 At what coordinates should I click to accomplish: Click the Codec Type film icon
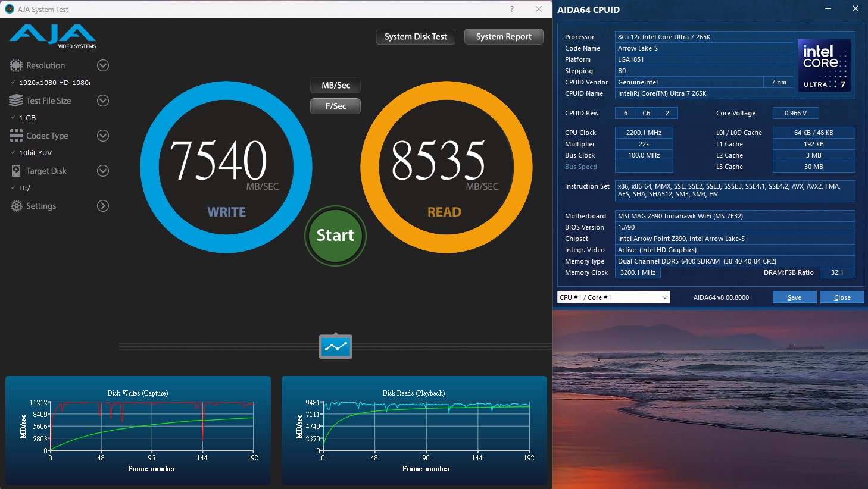16,136
